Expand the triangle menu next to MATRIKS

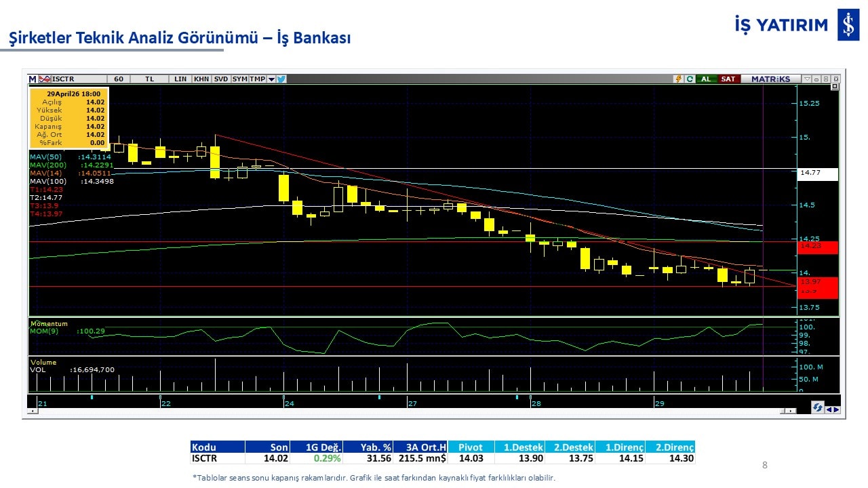click(x=806, y=79)
